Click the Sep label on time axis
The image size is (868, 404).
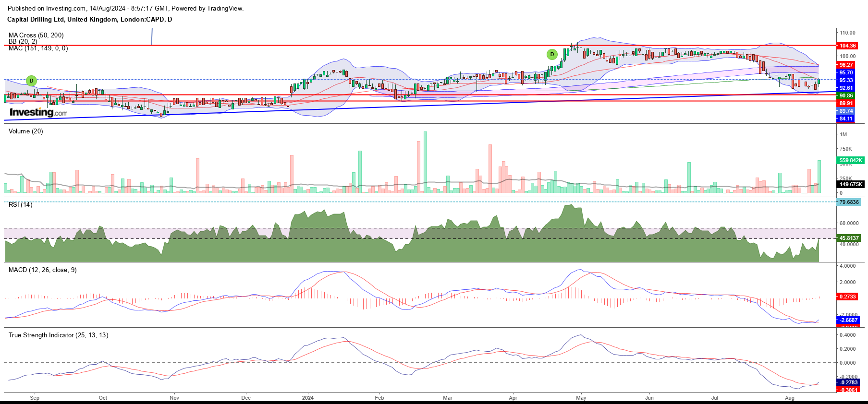coord(35,398)
